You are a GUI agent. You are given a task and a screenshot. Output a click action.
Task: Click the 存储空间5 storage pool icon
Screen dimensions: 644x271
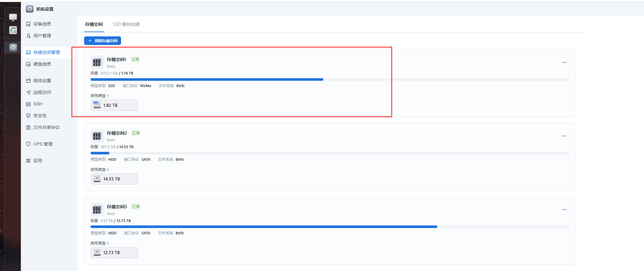point(97,209)
